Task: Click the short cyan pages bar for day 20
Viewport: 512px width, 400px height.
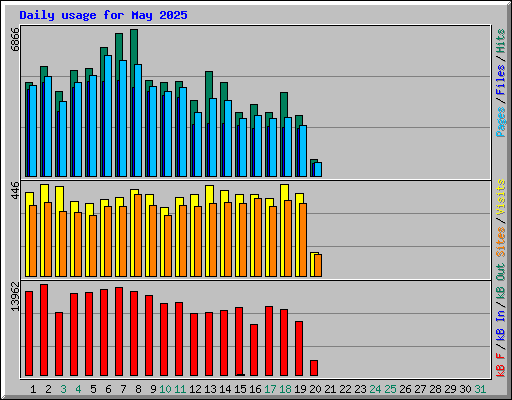Action: click(318, 170)
